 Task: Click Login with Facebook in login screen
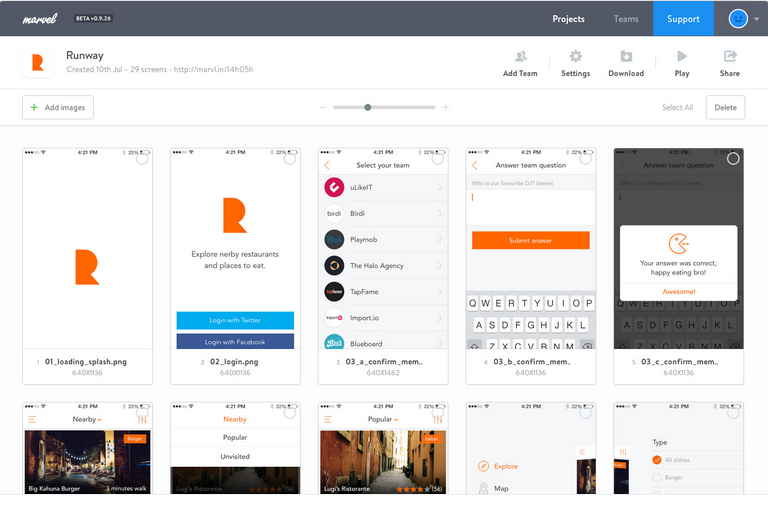coord(235,341)
